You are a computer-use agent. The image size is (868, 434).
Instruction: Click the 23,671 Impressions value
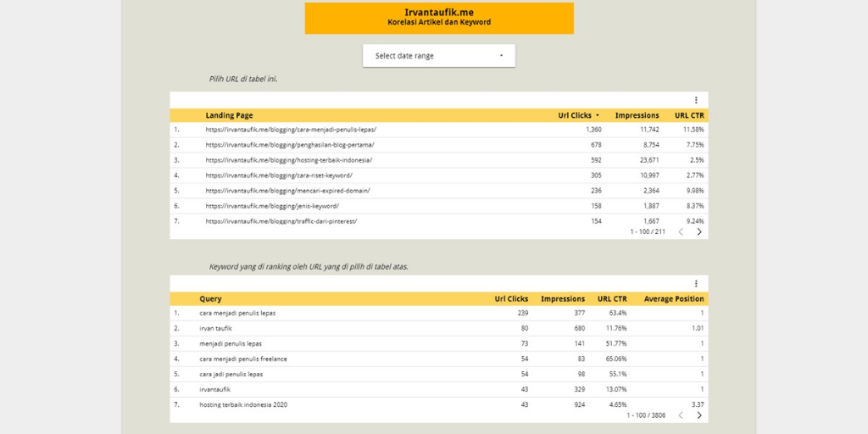(x=648, y=160)
